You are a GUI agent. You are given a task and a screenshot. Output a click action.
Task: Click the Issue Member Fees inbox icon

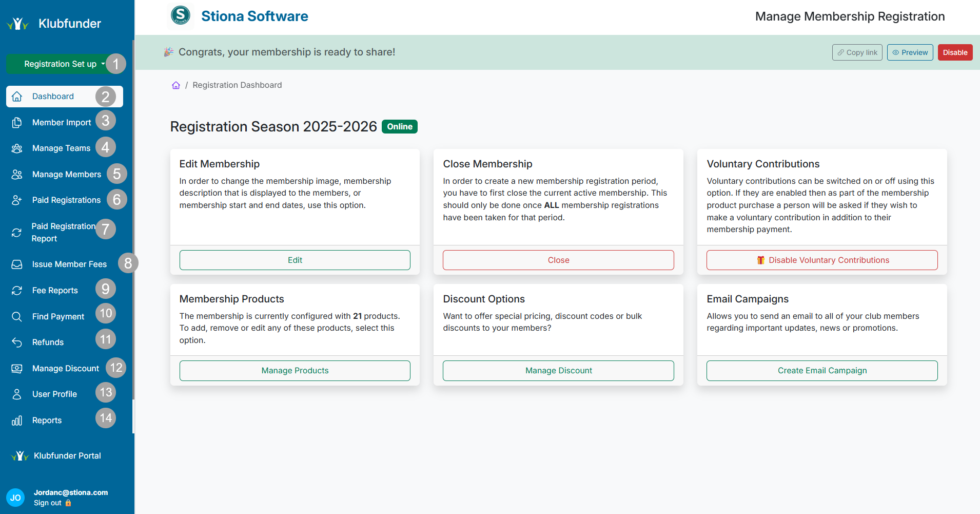[x=17, y=264]
